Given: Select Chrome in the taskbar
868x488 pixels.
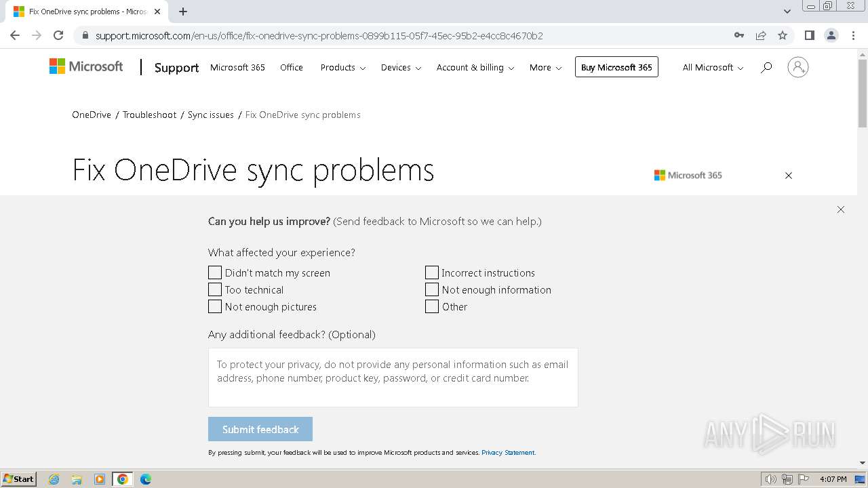Looking at the screenshot, I should (123, 479).
